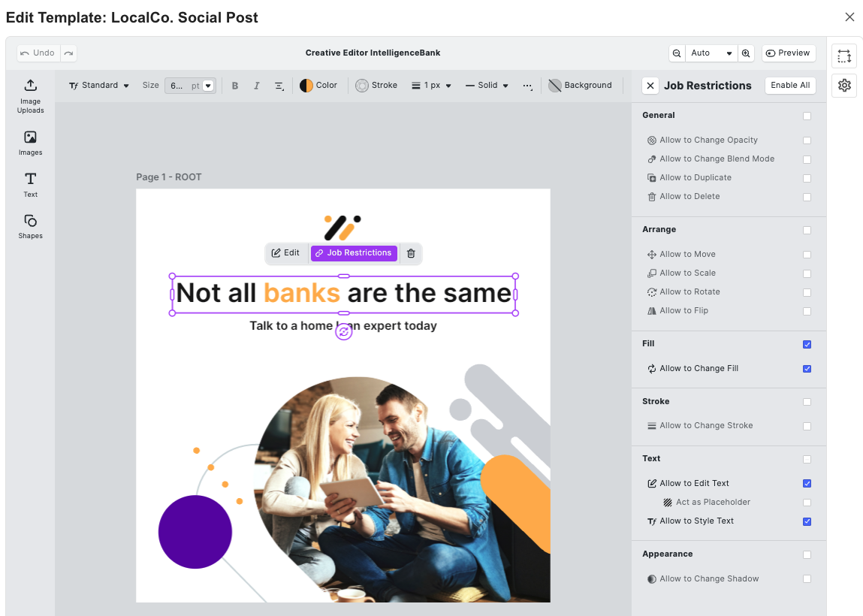Click the Italic formatting icon
Viewport: 863px width, 616px height.
point(256,86)
